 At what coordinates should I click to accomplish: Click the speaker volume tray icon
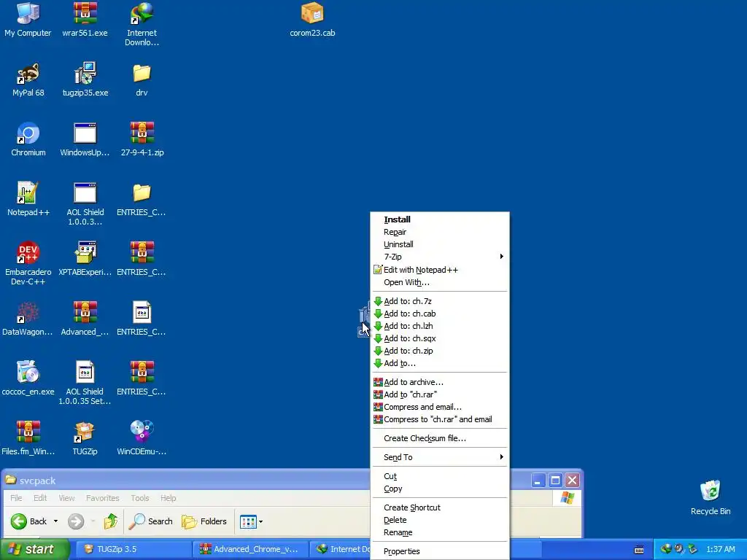coord(679,549)
